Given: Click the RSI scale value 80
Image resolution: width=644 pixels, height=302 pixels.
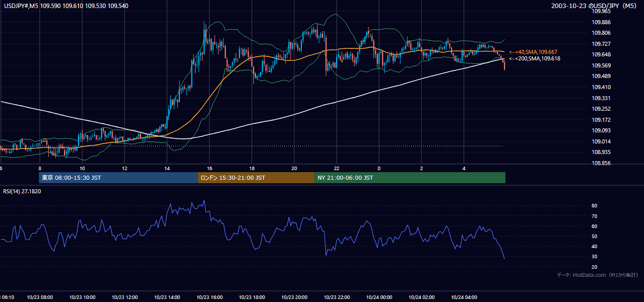Looking at the screenshot, I should 595,206.
